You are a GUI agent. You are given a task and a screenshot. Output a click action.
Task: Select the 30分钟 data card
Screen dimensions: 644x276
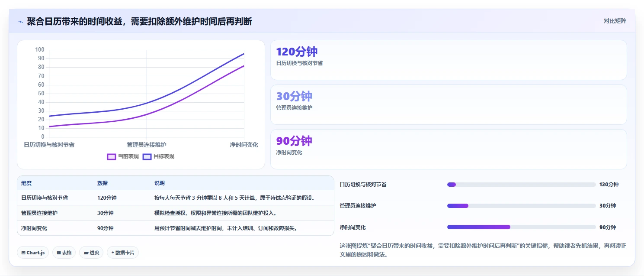point(449,105)
